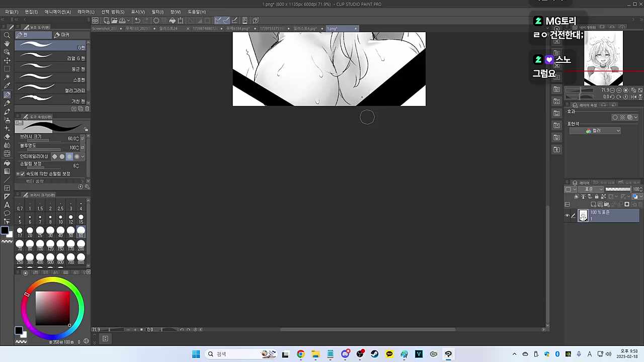The width and height of the screenshot is (644, 362).
Task: Open the 편집(E) menu
Action: pos(31,12)
